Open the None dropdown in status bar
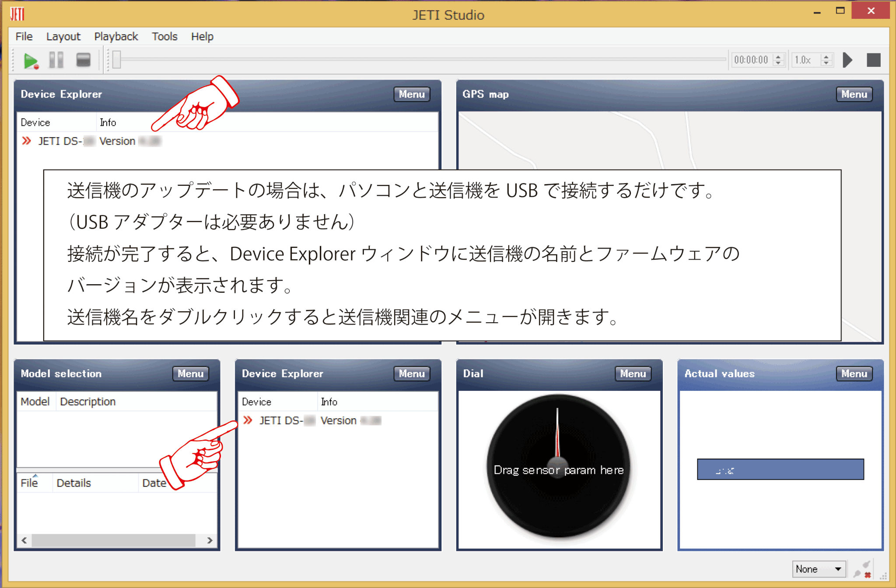The height and width of the screenshot is (588, 896). click(x=819, y=569)
